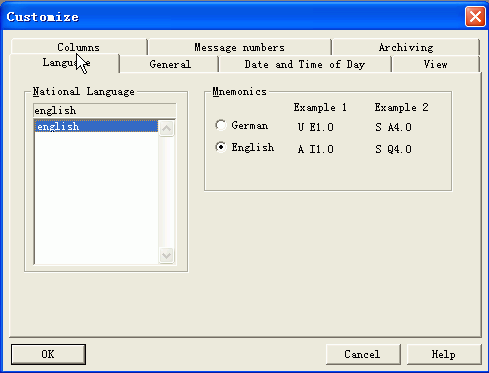Click the Example 1 column header
489x373 pixels.
coord(320,107)
